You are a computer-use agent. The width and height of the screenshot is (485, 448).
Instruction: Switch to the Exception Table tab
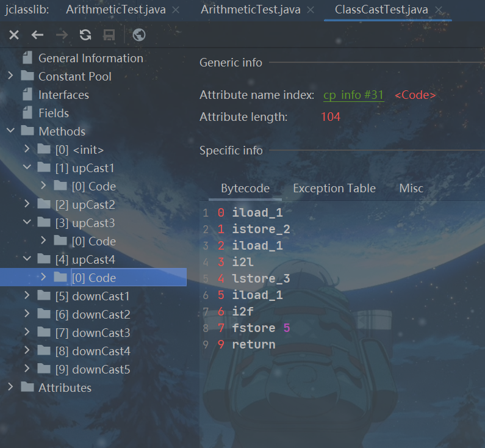334,189
